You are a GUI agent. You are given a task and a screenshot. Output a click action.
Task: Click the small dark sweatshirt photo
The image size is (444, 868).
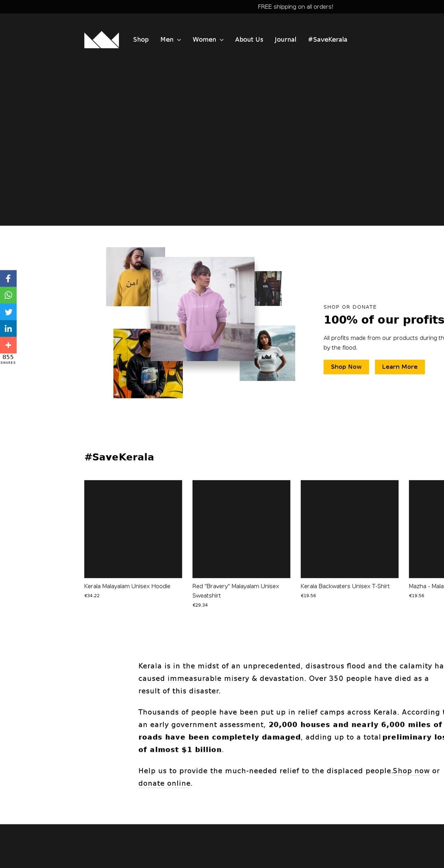click(x=269, y=288)
